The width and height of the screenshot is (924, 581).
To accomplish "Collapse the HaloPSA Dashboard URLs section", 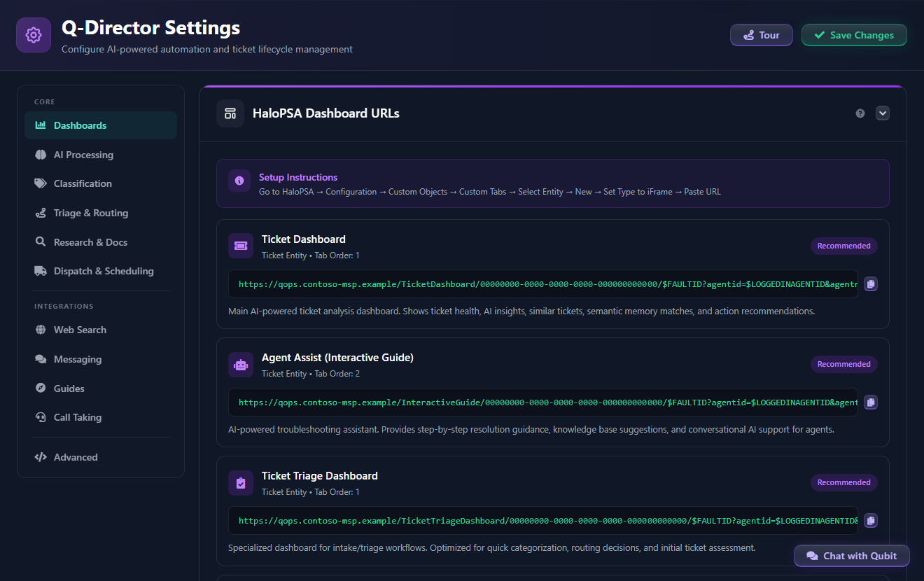I will point(883,113).
